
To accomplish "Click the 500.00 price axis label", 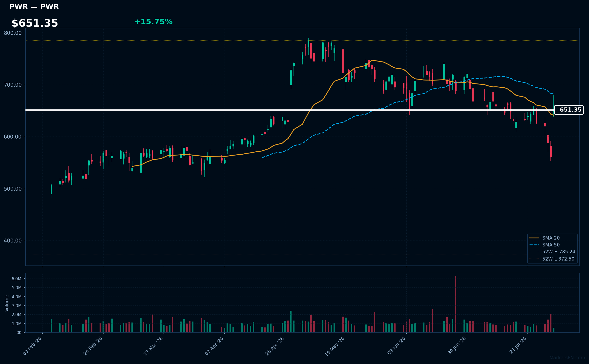I will click(13, 189).
